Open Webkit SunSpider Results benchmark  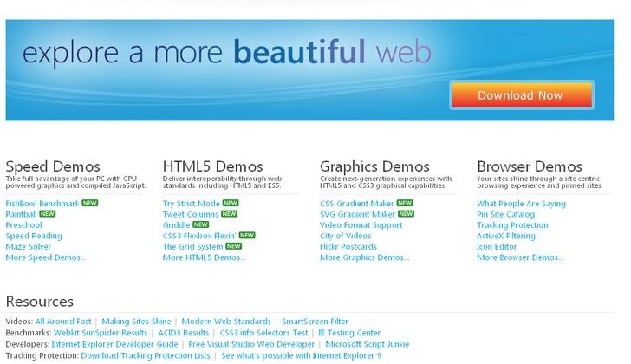(x=101, y=333)
